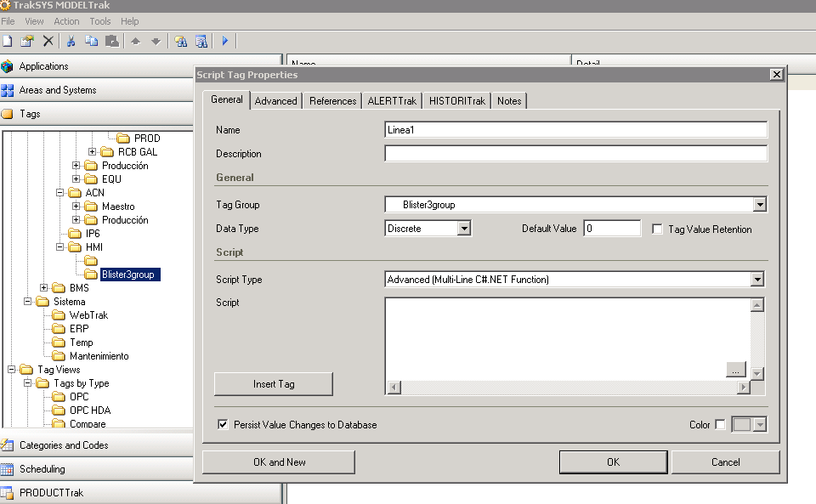Screen dimensions: 816x504
Task: Expand the EQU tree node
Action: point(76,179)
